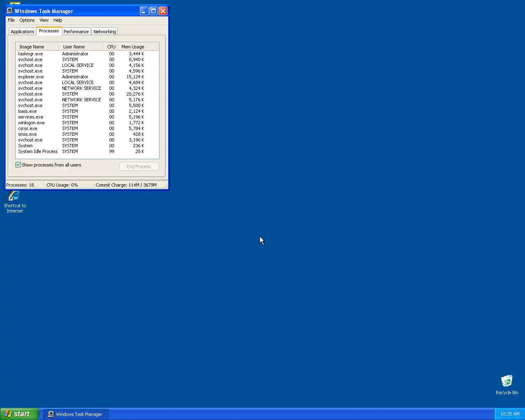Screen dimensions: 525x420
Task: Click the CPU Usage: 0% status entry
Action: pyautogui.click(x=68, y=185)
